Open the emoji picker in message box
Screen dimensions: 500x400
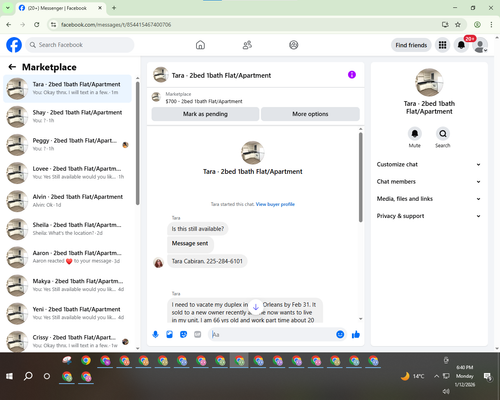340,334
